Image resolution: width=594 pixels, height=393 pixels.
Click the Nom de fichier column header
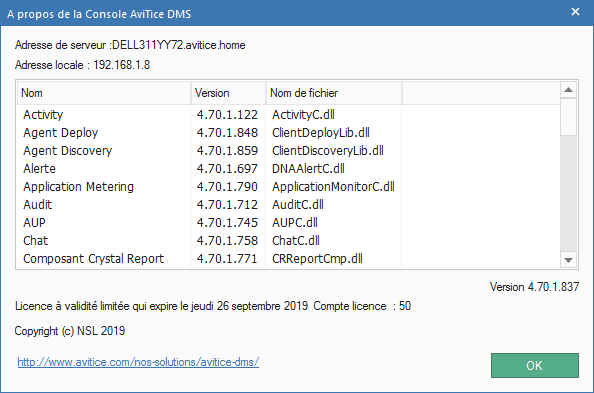click(333, 93)
